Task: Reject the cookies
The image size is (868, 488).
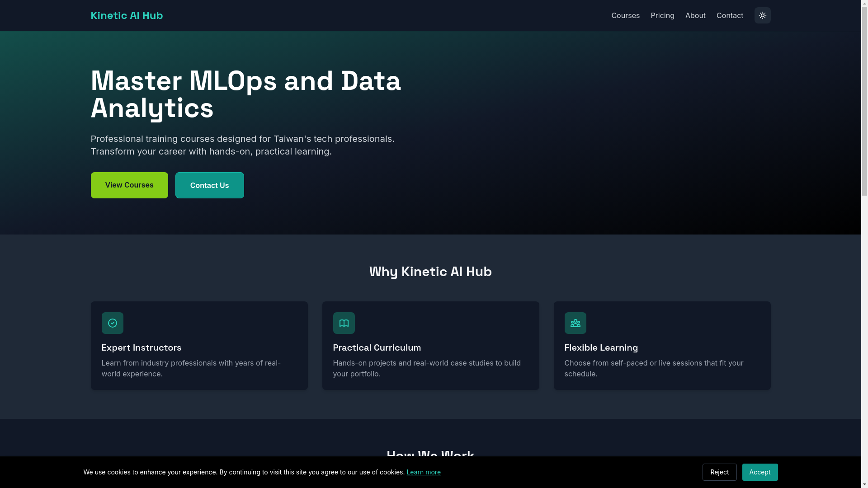Action: (719, 472)
